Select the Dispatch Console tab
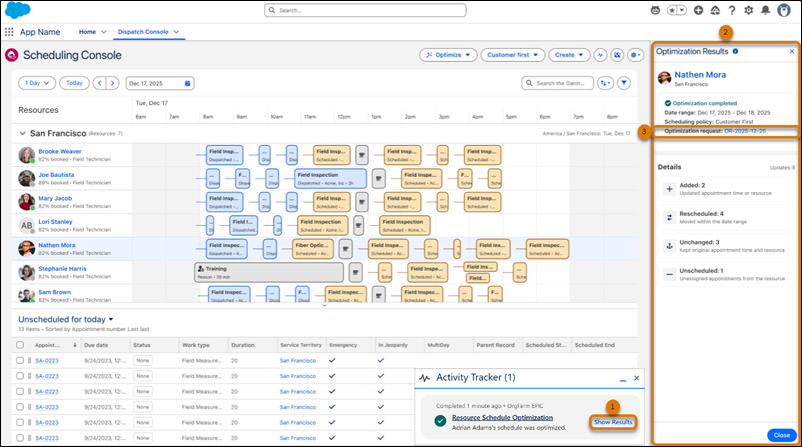Viewport: 802px width, 447px height. click(x=143, y=32)
